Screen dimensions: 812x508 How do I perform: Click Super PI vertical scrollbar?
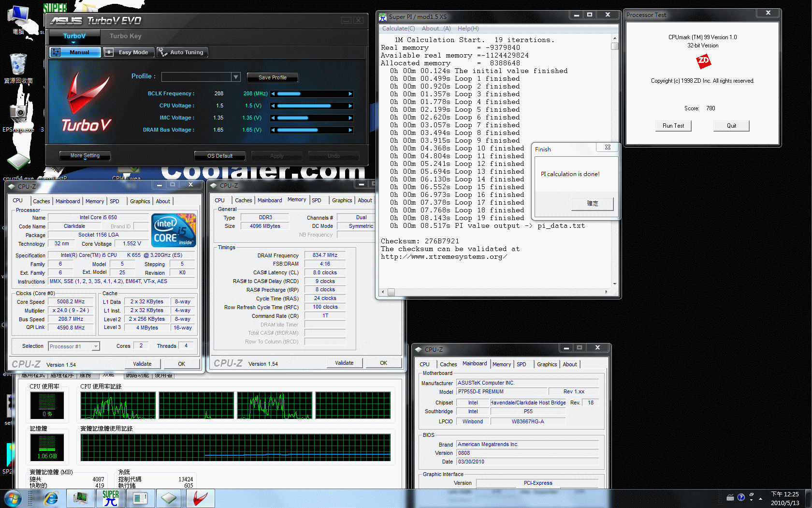[x=615, y=161]
